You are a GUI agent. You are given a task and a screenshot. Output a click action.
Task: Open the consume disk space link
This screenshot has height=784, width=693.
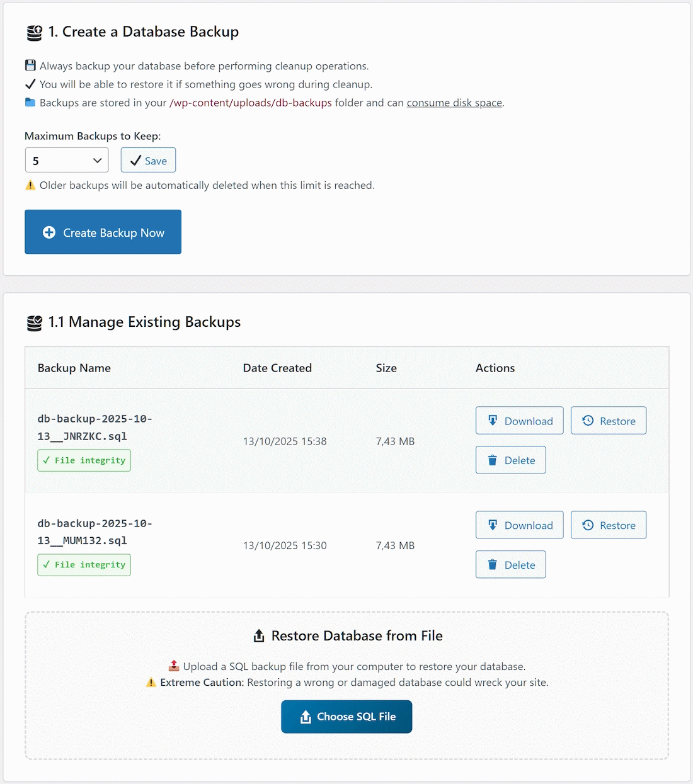[454, 103]
